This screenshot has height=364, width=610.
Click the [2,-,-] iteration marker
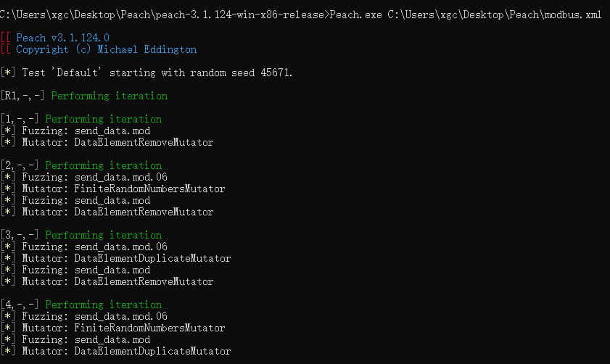[20, 165]
